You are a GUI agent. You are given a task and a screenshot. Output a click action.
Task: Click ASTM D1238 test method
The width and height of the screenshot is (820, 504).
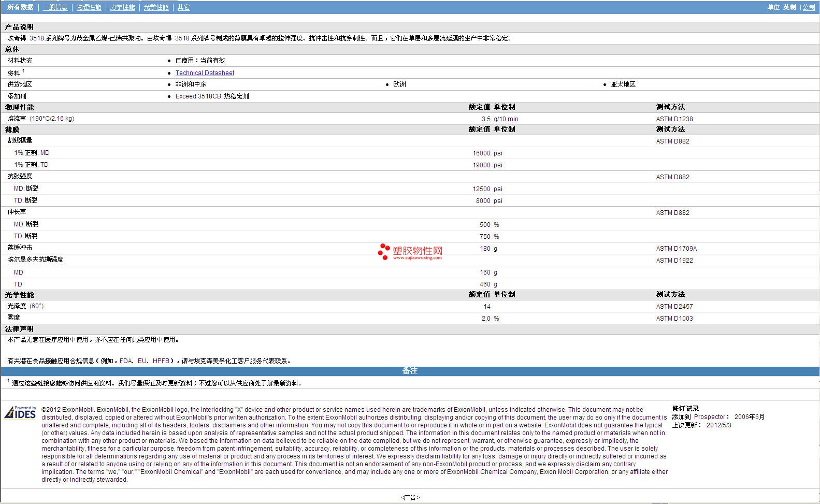pos(674,119)
